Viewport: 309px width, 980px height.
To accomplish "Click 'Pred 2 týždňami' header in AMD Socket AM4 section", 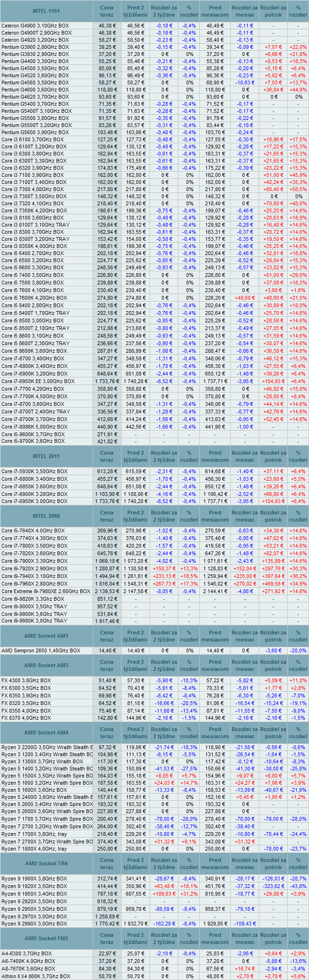I will [136, 733].
